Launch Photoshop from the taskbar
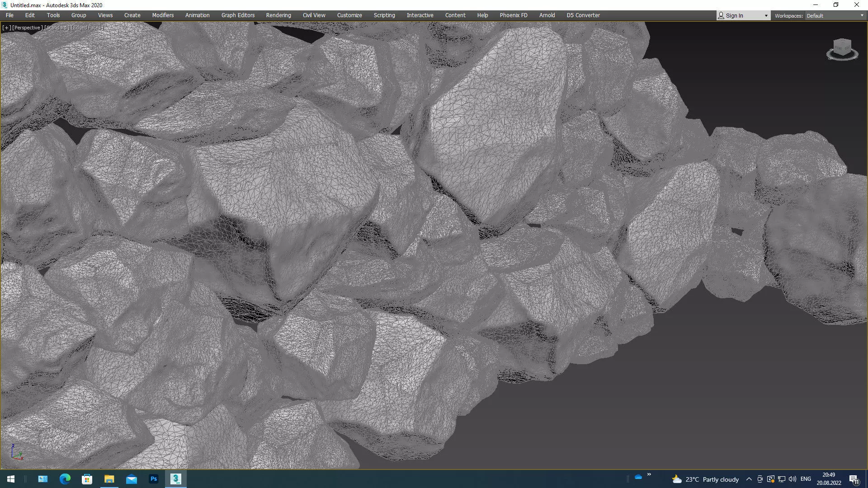Image resolution: width=868 pixels, height=488 pixels. (154, 479)
